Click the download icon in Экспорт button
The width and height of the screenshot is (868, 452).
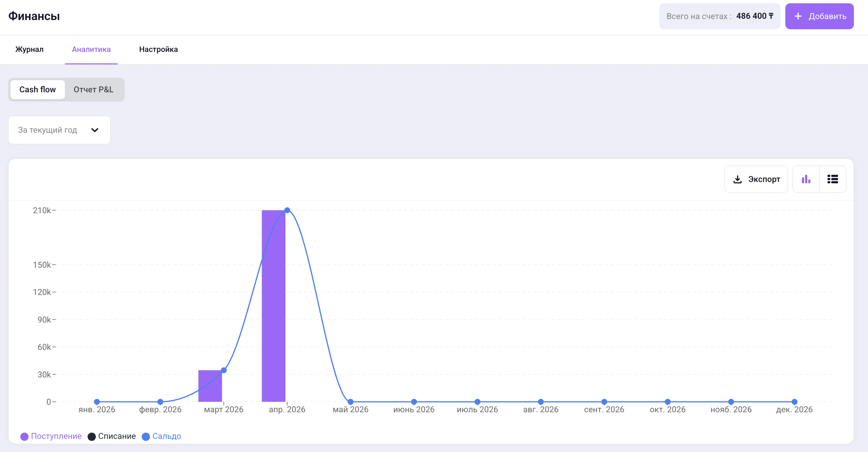(x=737, y=179)
